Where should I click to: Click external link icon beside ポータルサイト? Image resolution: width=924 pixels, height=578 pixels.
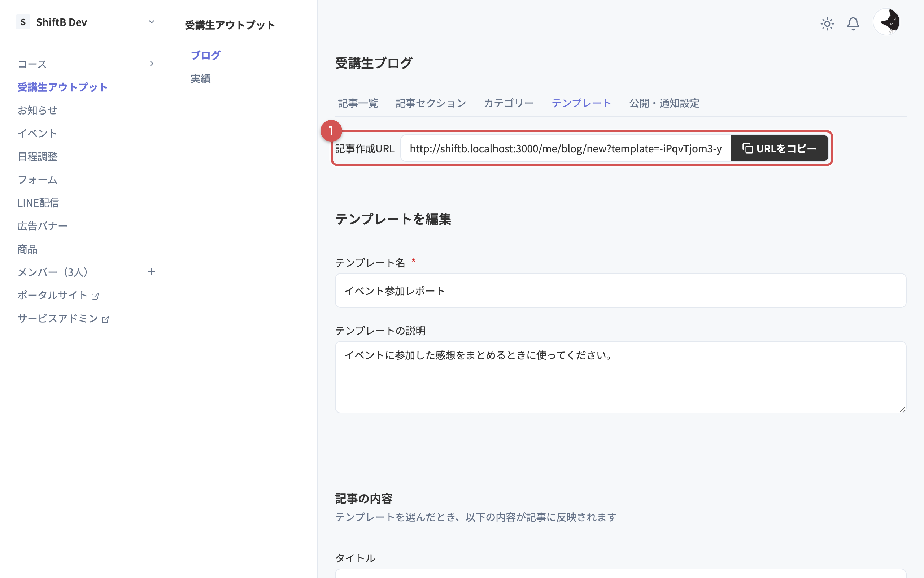coord(95,296)
